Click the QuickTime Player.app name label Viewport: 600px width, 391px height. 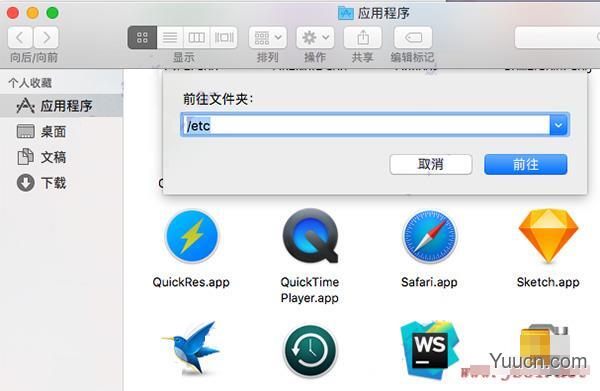[310, 290]
